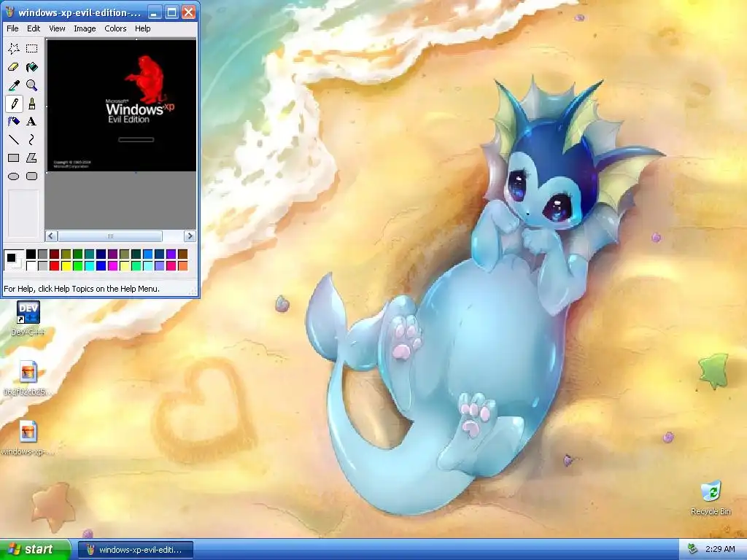Pick the Eraser tool
747x560 pixels.
(14, 66)
